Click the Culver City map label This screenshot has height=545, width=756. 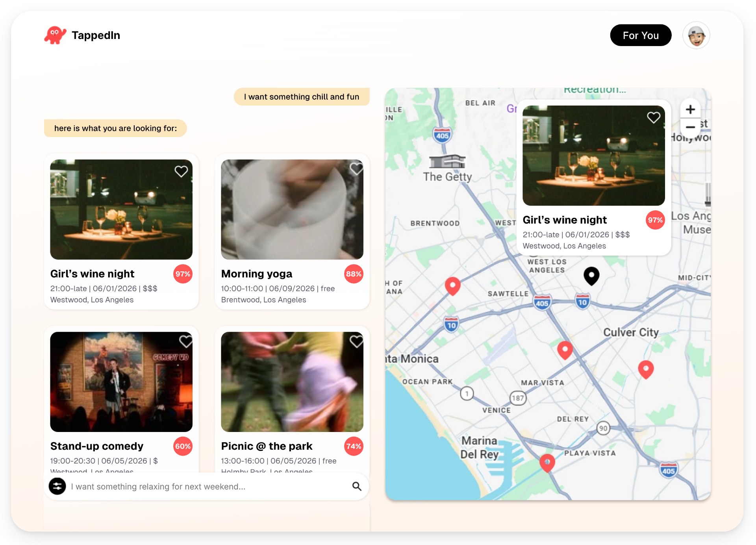(631, 332)
